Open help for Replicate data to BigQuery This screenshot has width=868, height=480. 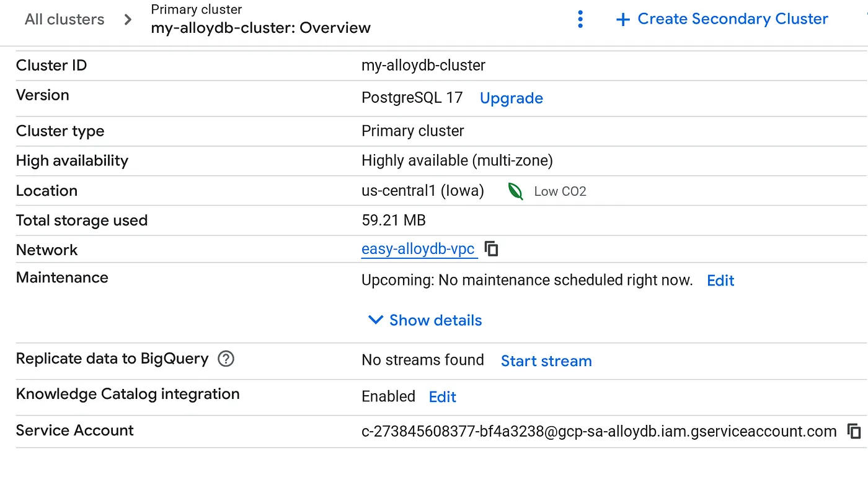pos(226,359)
